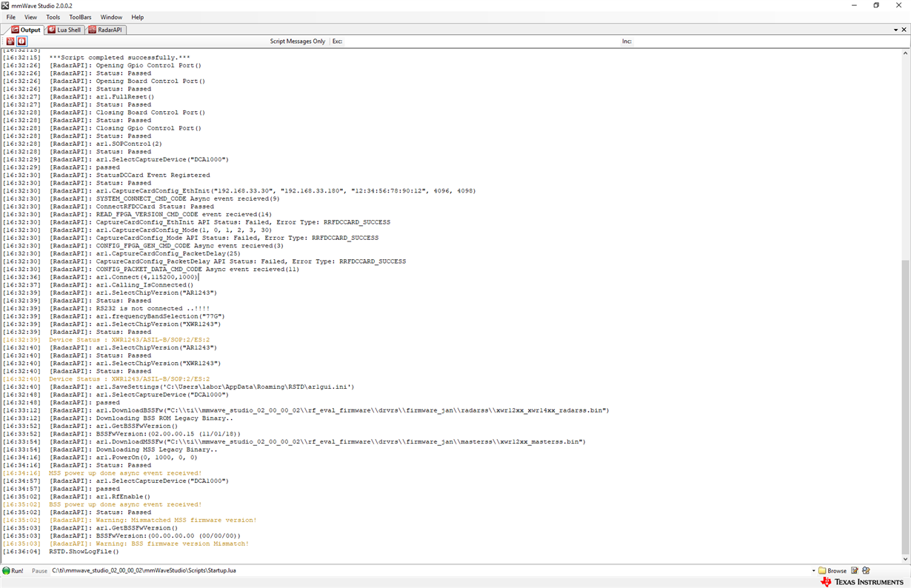Open the View menu

point(30,17)
